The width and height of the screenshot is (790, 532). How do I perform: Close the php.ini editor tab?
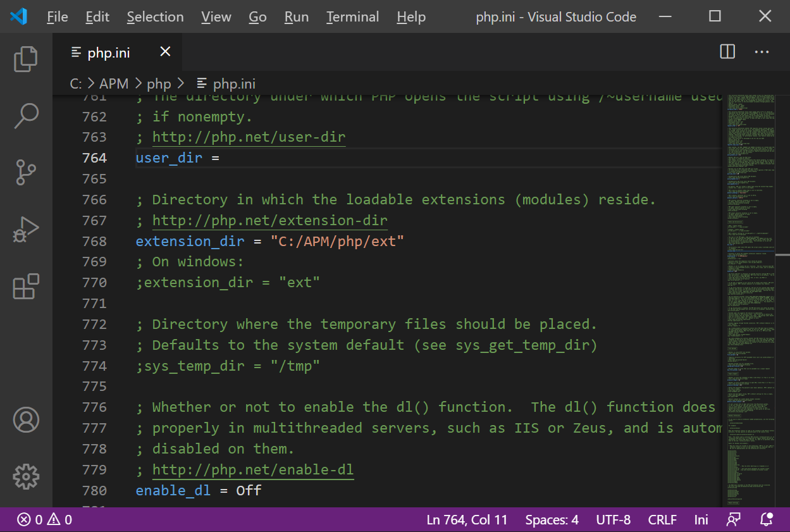[165, 52]
